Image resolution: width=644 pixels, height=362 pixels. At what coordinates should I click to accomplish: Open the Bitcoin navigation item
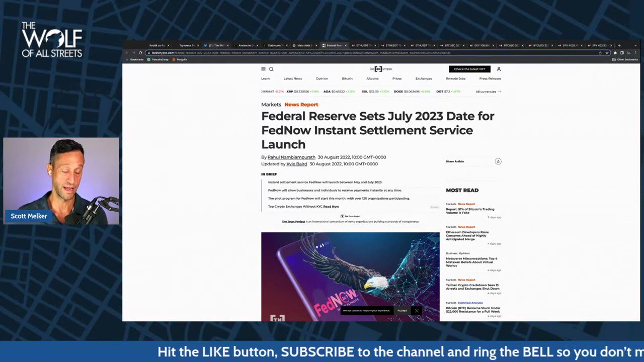(347, 78)
